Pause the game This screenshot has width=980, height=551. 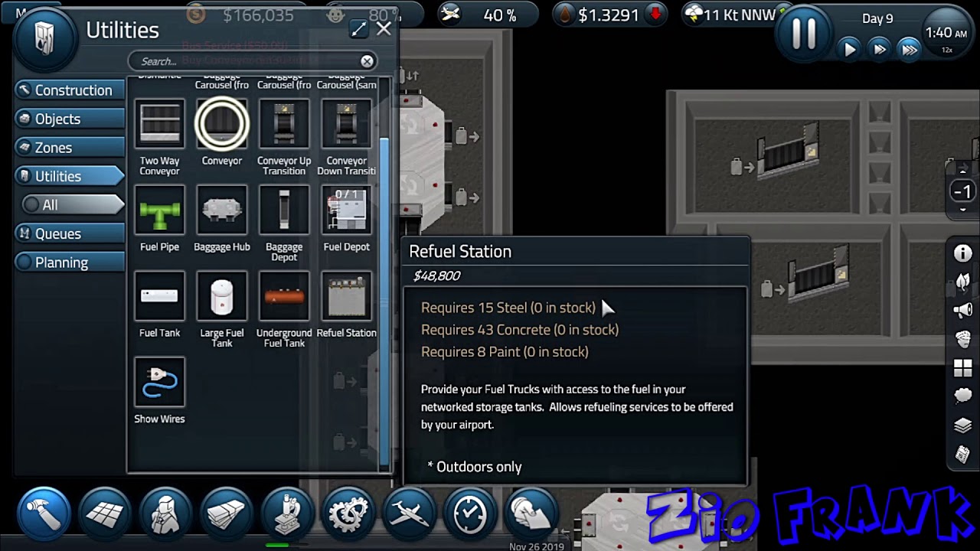coord(804,33)
